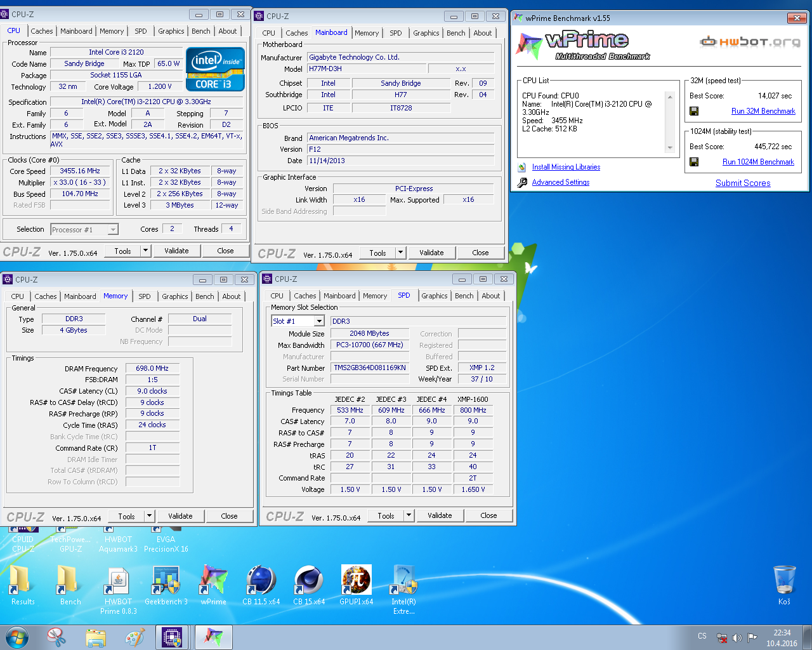Select CPU tab in Memory window
Viewport: 812px width, 650px height.
pyautogui.click(x=18, y=296)
